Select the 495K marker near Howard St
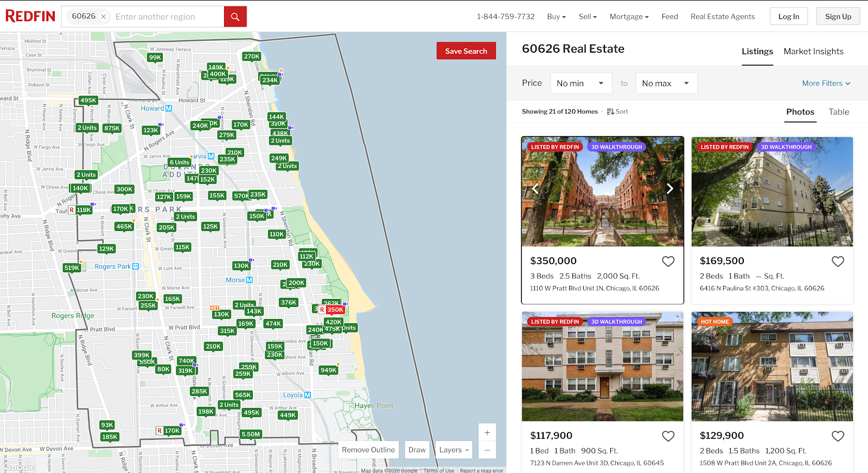This screenshot has width=868, height=473. coord(88,100)
